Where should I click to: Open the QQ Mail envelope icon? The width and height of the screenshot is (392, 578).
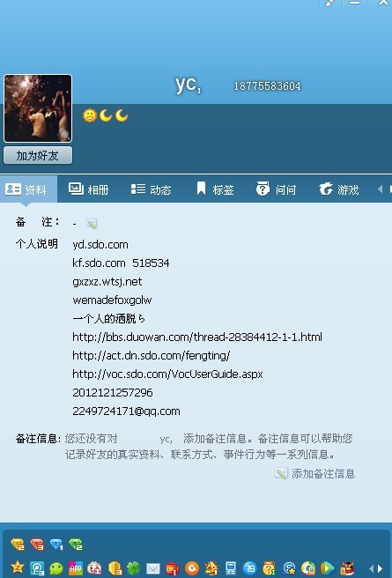point(153,568)
